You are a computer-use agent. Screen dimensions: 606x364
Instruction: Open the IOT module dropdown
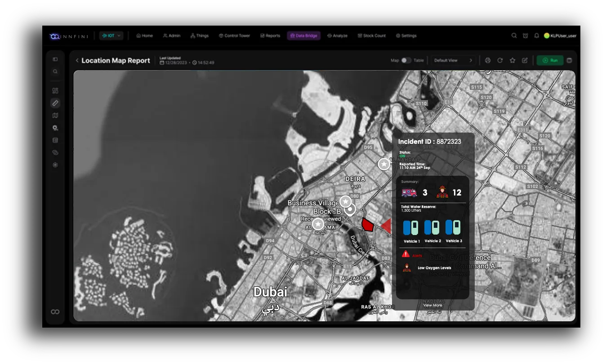[x=111, y=36]
